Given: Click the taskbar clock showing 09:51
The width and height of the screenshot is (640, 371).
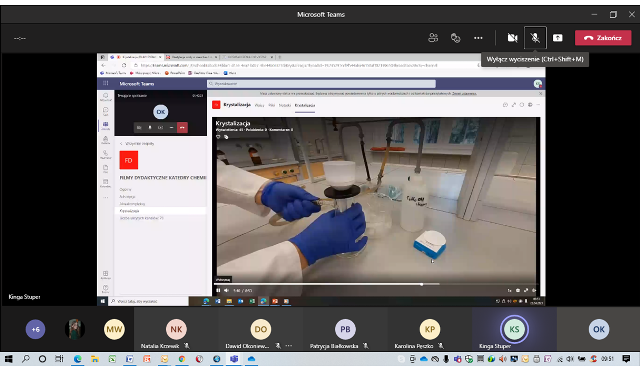Looking at the screenshot, I should (607, 359).
